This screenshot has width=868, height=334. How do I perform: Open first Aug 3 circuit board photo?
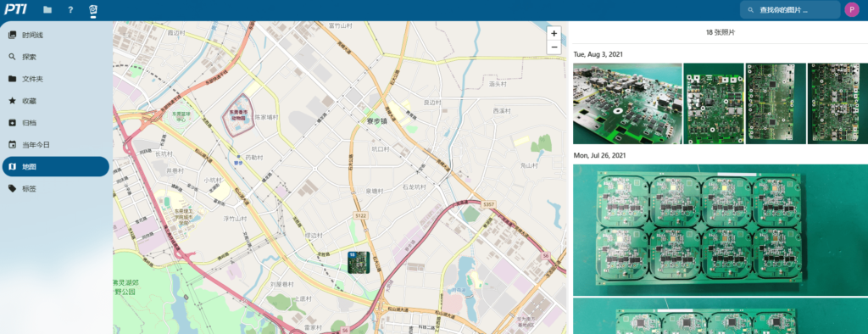point(627,103)
